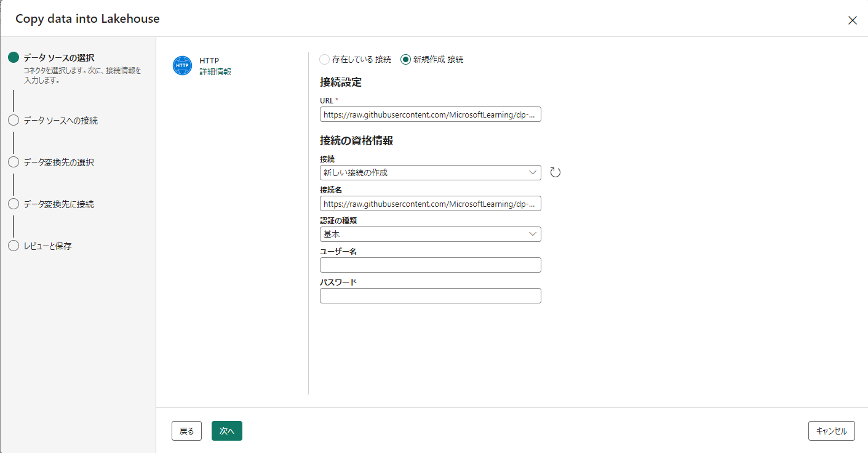
Task: Click the HTTP connector globe icon
Action: [x=183, y=65]
